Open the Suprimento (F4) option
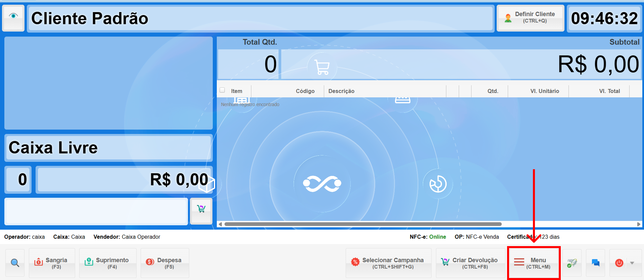644x280 pixels. click(107, 263)
